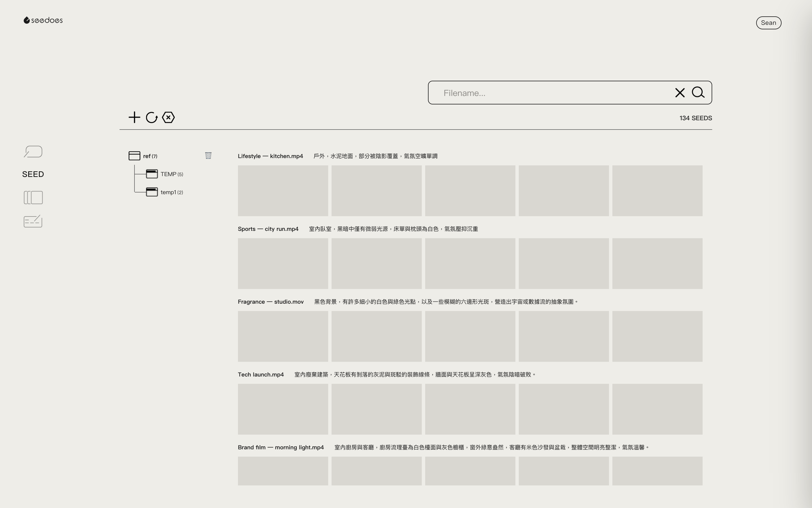The height and width of the screenshot is (508, 812).
Task: Open Brand film — morning light.mp4 filename
Action: pos(281,448)
